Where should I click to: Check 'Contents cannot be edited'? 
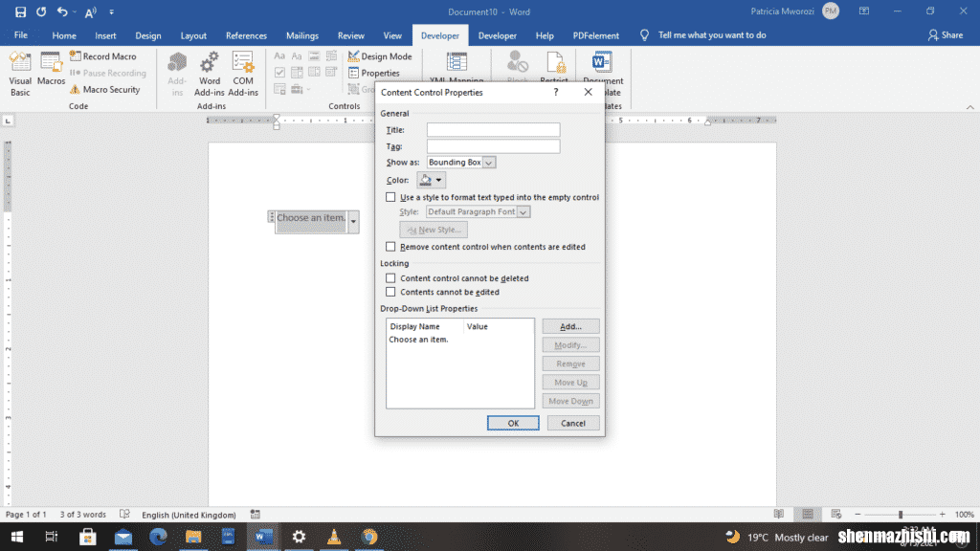coord(390,292)
